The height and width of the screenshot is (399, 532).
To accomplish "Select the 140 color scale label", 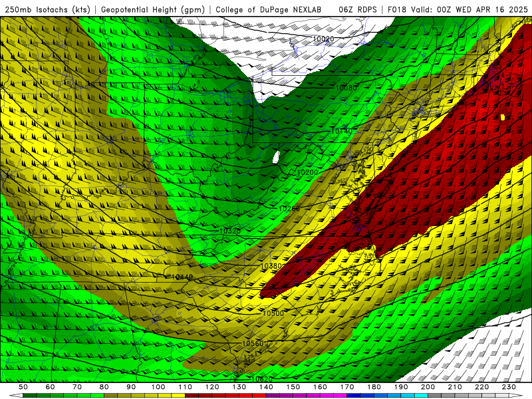I will click(x=266, y=387).
